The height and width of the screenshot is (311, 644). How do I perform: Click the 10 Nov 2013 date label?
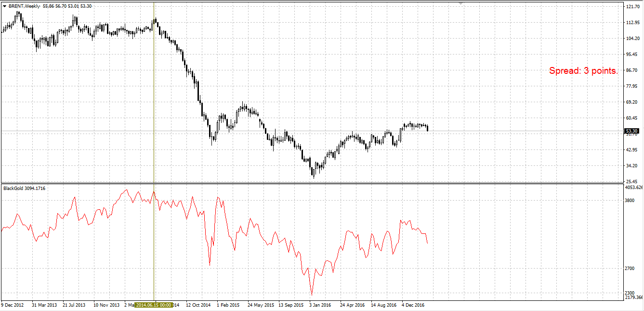tap(106, 305)
